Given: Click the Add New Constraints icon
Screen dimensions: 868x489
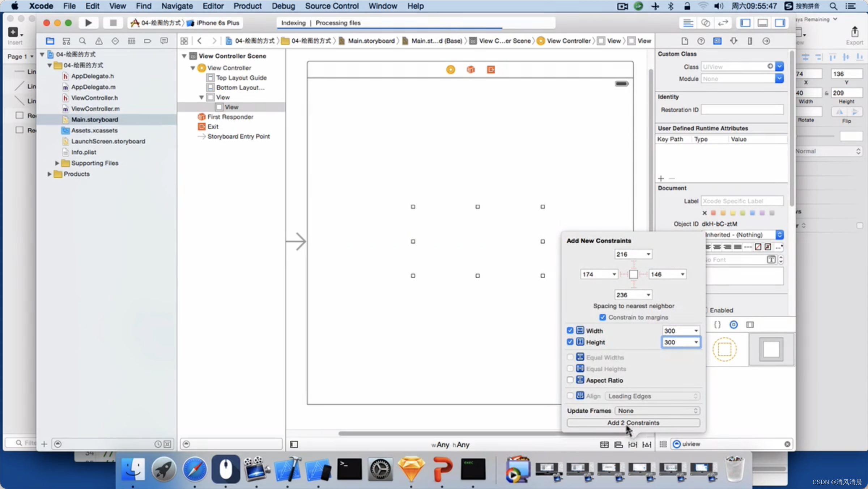Looking at the screenshot, I should (x=633, y=444).
